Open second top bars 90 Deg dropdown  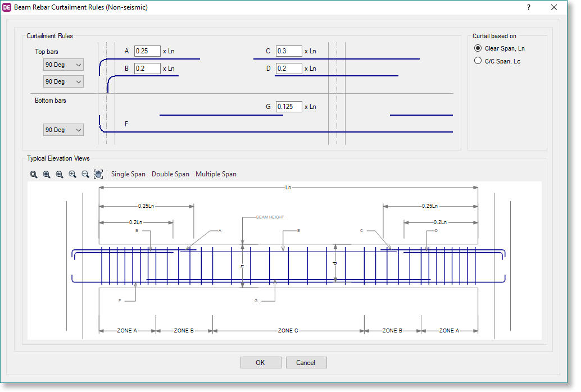tap(63, 81)
